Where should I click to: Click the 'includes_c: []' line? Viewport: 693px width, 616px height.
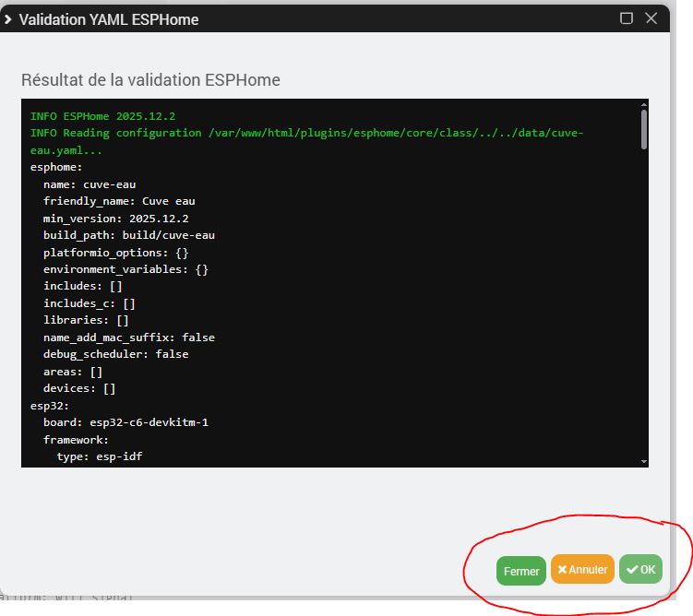tap(90, 303)
